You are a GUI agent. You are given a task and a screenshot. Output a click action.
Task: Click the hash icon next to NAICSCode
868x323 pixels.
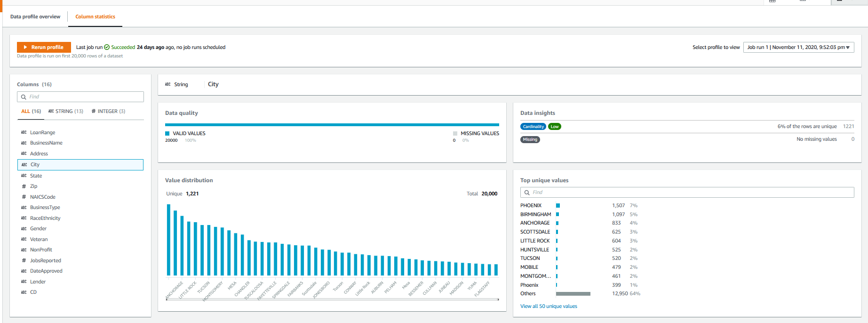tap(24, 197)
